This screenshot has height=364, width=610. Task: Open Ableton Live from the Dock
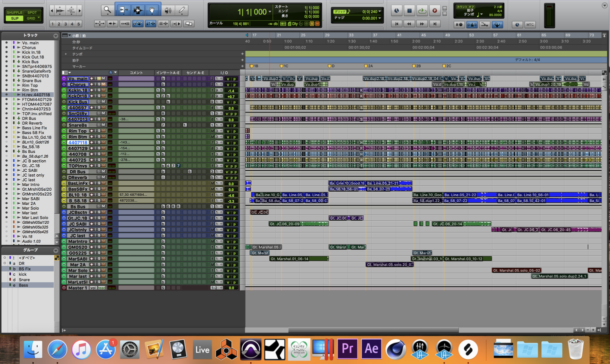click(202, 349)
